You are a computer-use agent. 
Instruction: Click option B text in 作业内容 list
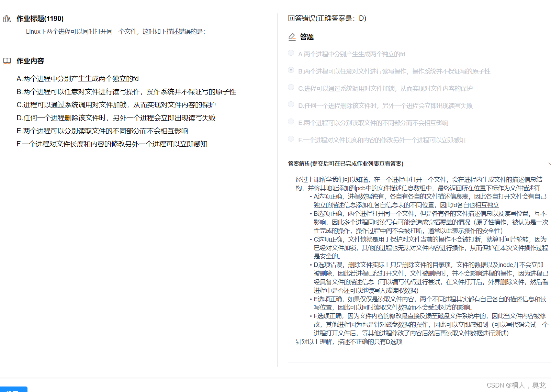(126, 92)
